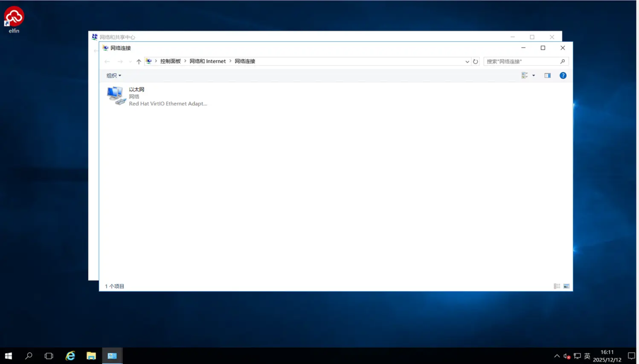The width and height of the screenshot is (639, 364).
Task: Switch to details view in status bar
Action: [x=557, y=286]
